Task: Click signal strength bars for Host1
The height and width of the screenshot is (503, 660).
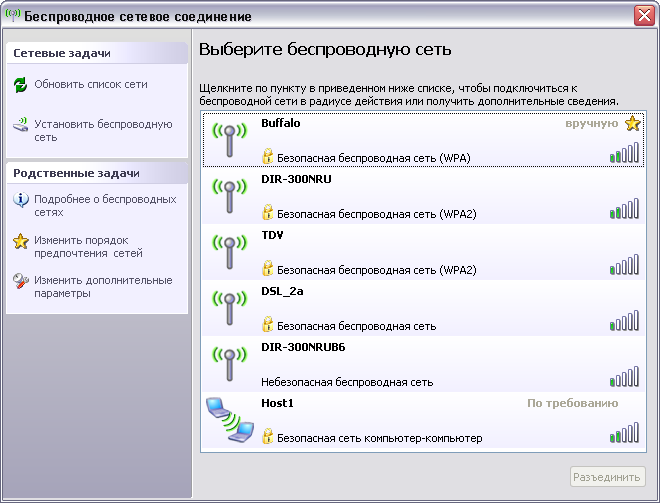Action: [624, 432]
